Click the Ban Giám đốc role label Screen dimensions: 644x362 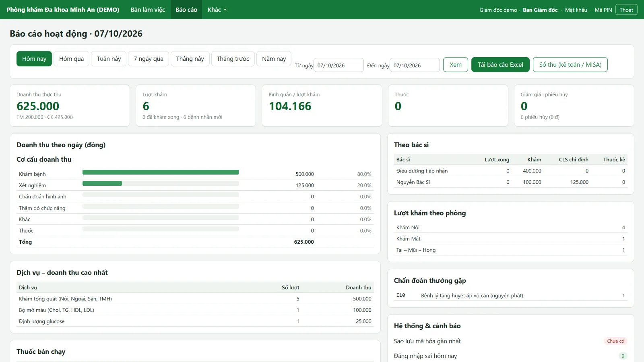click(x=540, y=10)
